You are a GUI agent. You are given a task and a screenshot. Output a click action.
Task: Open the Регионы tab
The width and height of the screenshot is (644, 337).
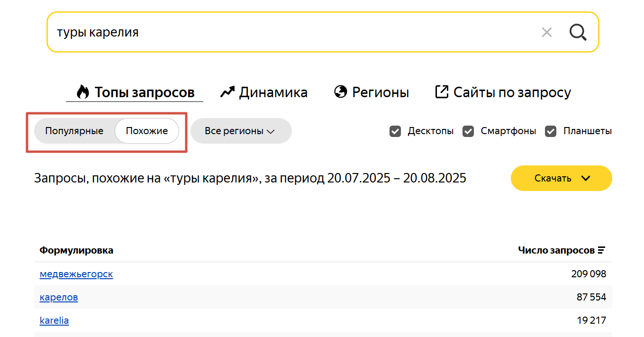tap(381, 92)
